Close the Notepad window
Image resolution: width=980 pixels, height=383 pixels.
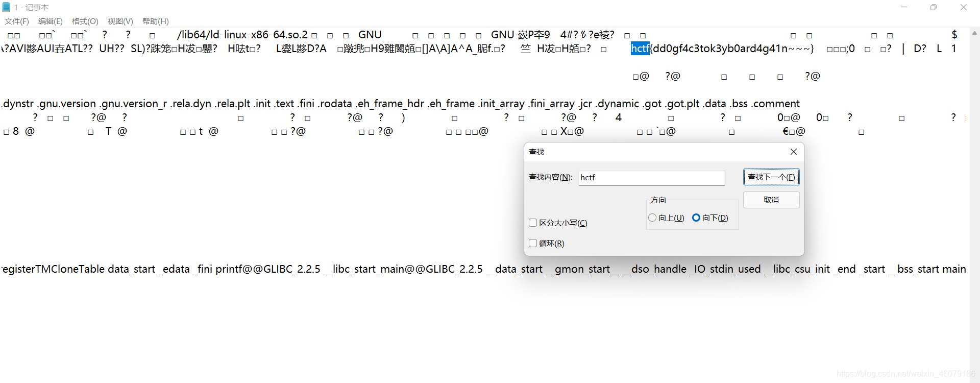click(964, 7)
